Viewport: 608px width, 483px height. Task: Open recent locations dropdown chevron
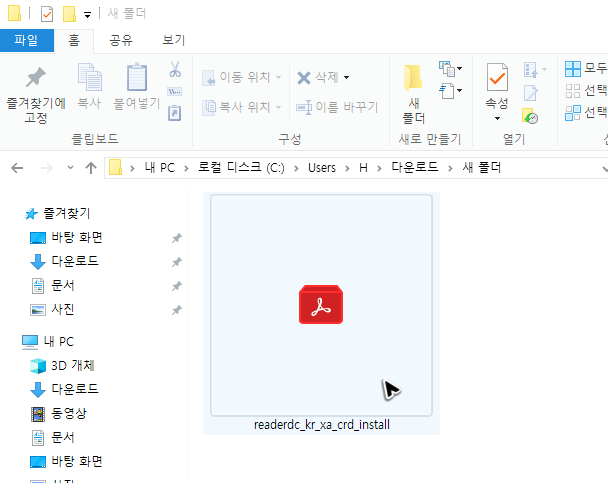70,168
